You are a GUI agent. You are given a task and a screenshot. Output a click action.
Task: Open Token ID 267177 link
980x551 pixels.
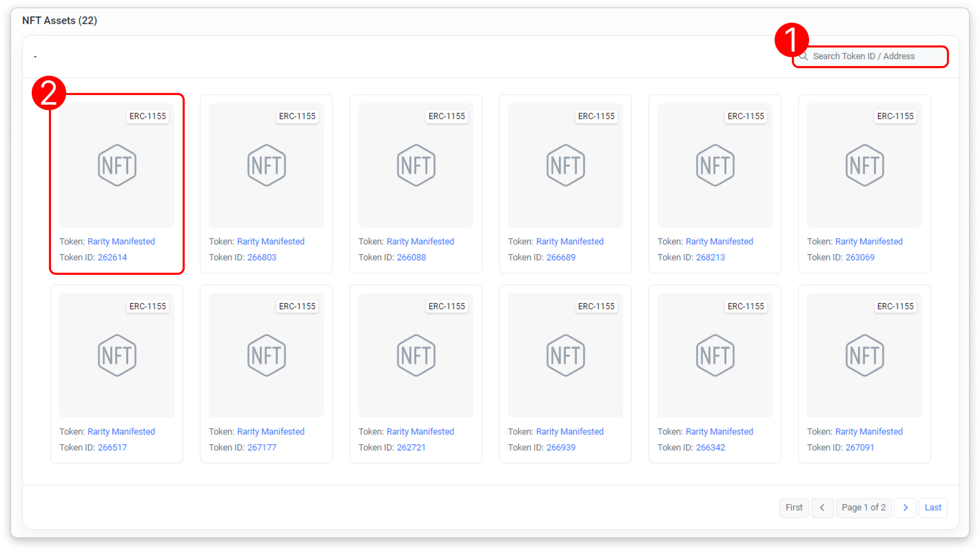coord(262,447)
